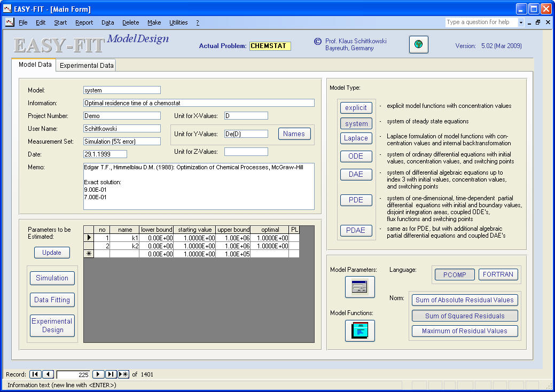The height and width of the screenshot is (392, 555).
Task: Click the Data Fitting button
Action: (x=52, y=300)
